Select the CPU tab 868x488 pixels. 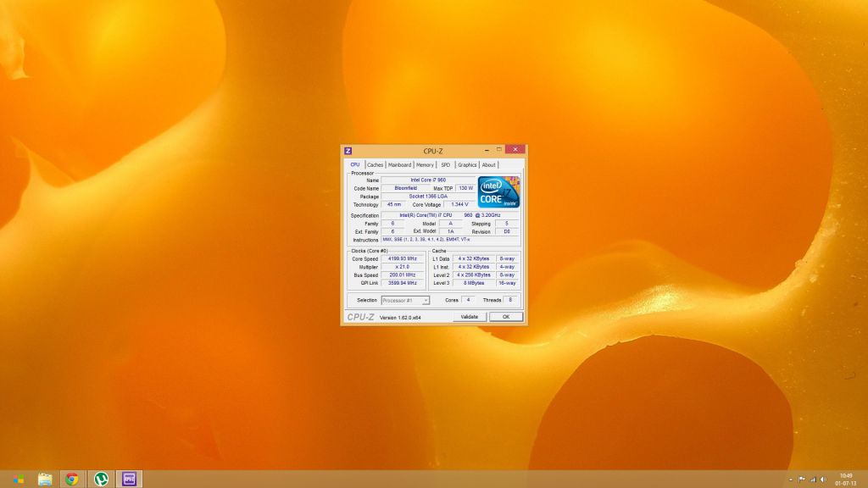355,164
